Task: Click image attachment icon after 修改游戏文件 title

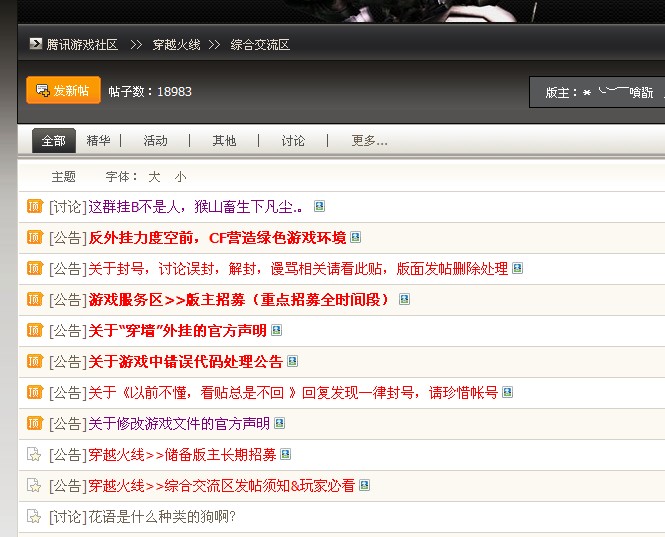Action: click(x=279, y=423)
